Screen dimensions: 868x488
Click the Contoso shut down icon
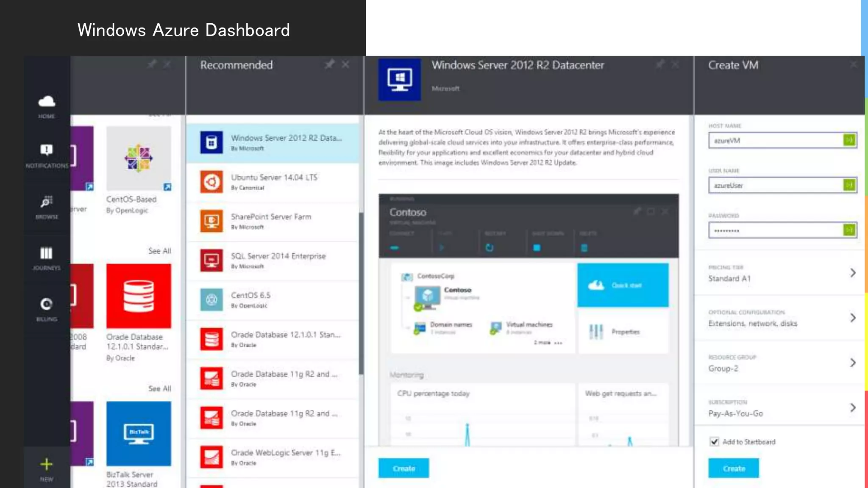point(537,248)
